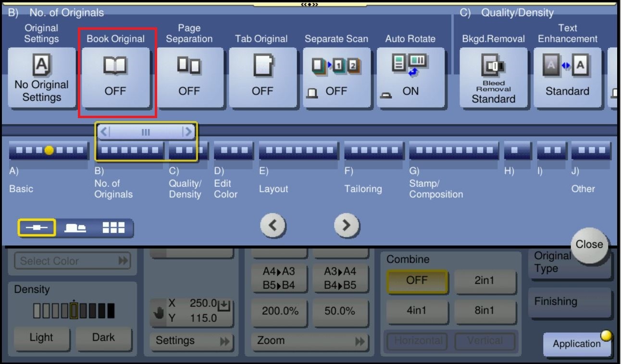Switch to the grid view icon
This screenshot has height=364, width=621.
113,228
